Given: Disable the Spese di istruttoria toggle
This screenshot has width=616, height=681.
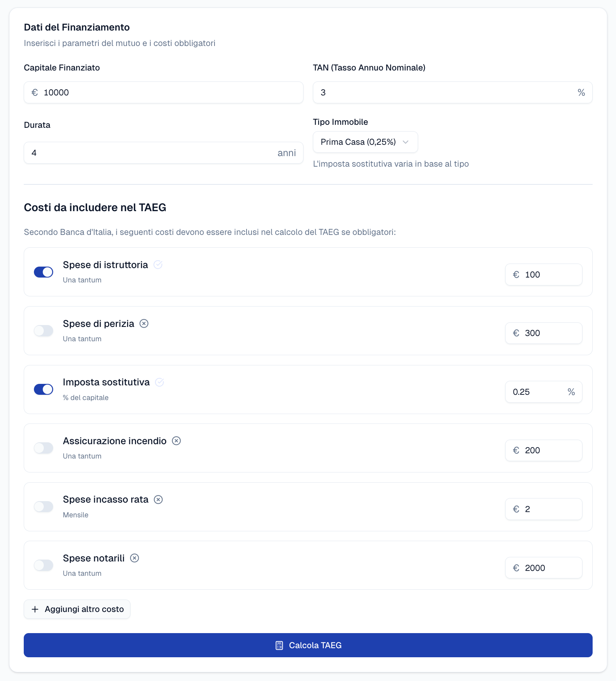Looking at the screenshot, I should pyautogui.click(x=44, y=272).
